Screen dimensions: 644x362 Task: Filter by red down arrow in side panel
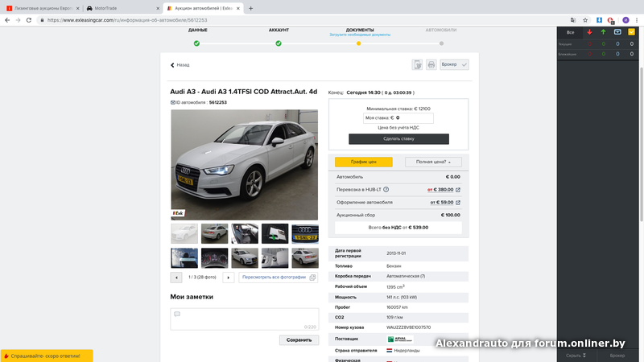coord(589,32)
